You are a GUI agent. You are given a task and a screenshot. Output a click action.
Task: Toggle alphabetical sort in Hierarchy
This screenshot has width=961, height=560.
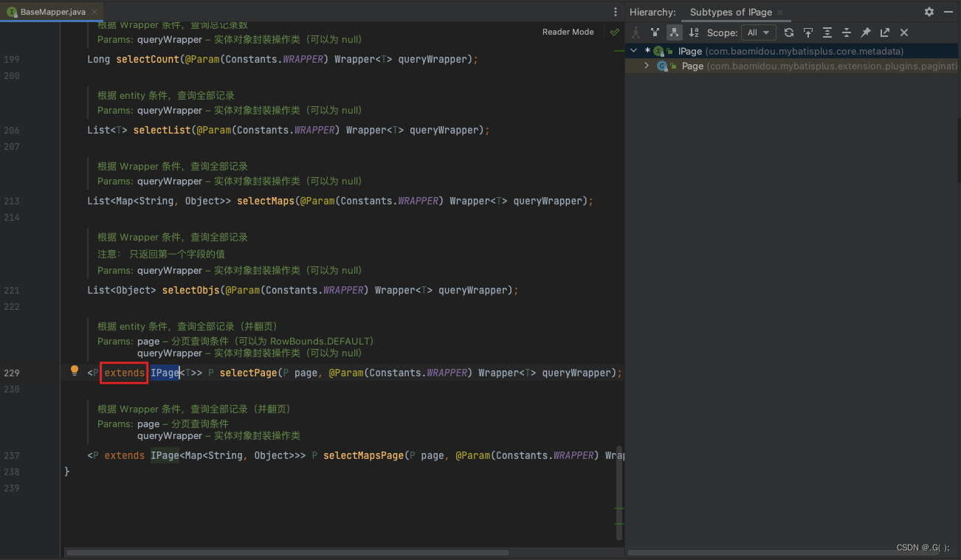point(694,32)
